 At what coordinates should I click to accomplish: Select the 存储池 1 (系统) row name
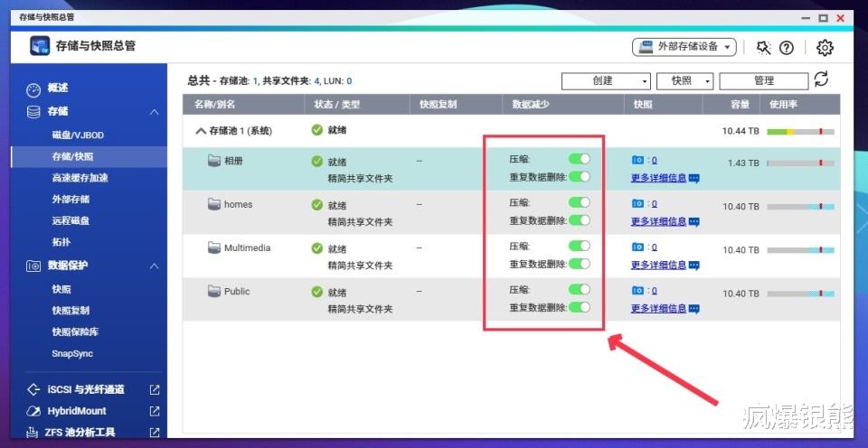coord(241,131)
